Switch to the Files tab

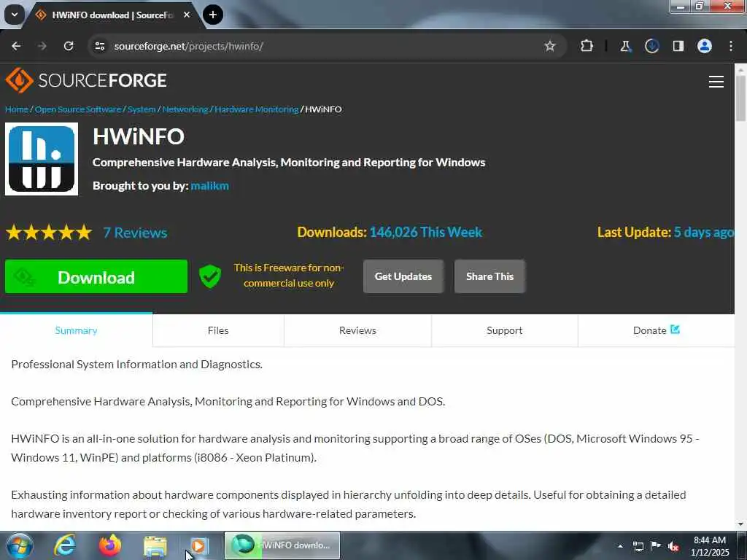click(x=218, y=330)
